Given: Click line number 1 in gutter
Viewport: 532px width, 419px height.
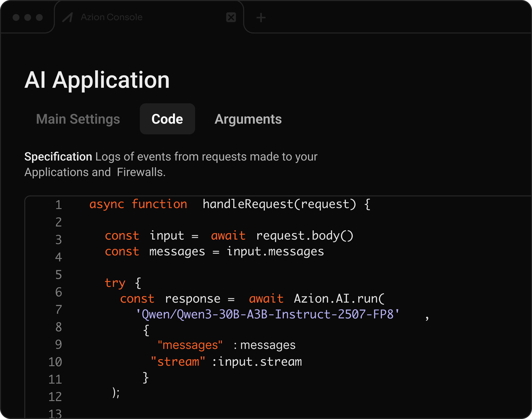Looking at the screenshot, I should click(58, 205).
